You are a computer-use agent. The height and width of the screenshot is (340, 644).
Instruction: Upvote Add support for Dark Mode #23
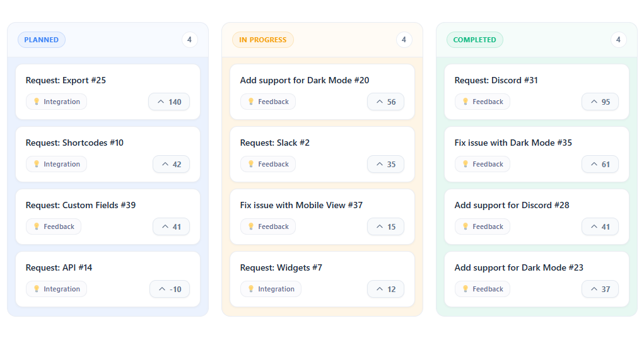(x=600, y=289)
